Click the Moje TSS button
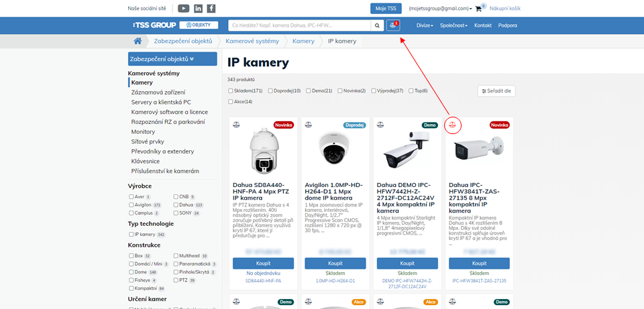 [x=386, y=8]
